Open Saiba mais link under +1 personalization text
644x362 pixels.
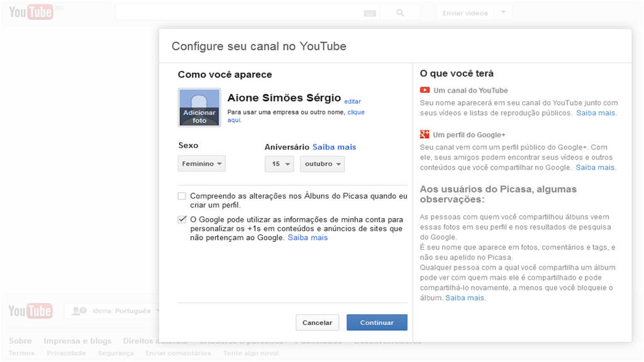coord(308,238)
